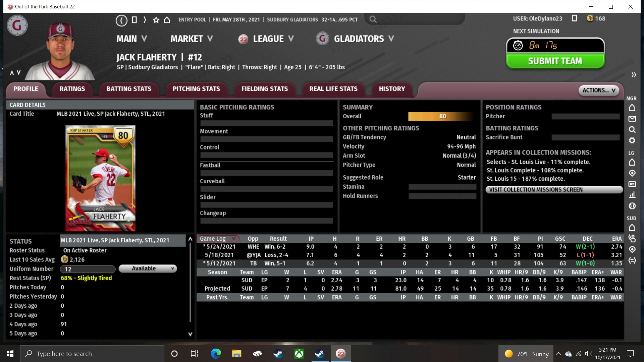Open the league baseball icon in sidebar
This screenshot has height=362, width=644.
[632, 206]
